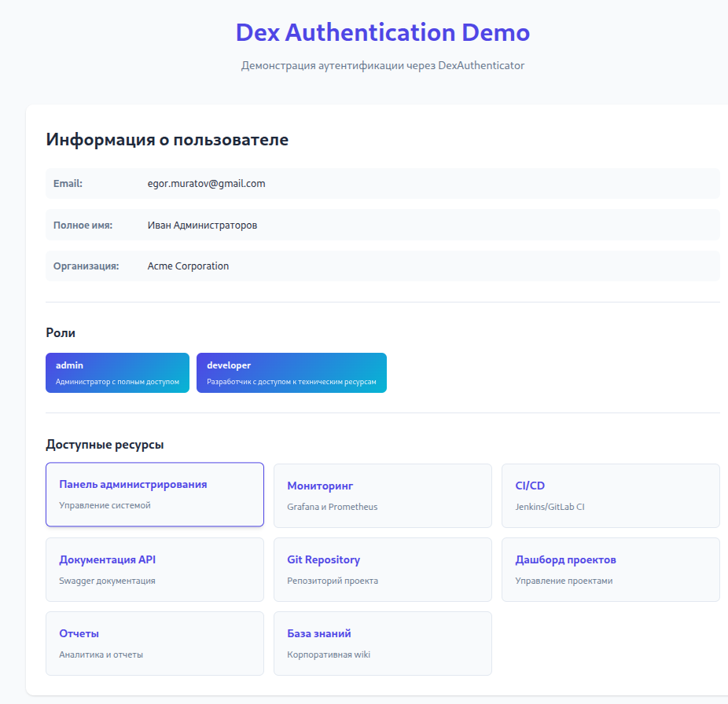Open the Дашборд проектов resource card
This screenshot has width=728, height=704.
[610, 570]
